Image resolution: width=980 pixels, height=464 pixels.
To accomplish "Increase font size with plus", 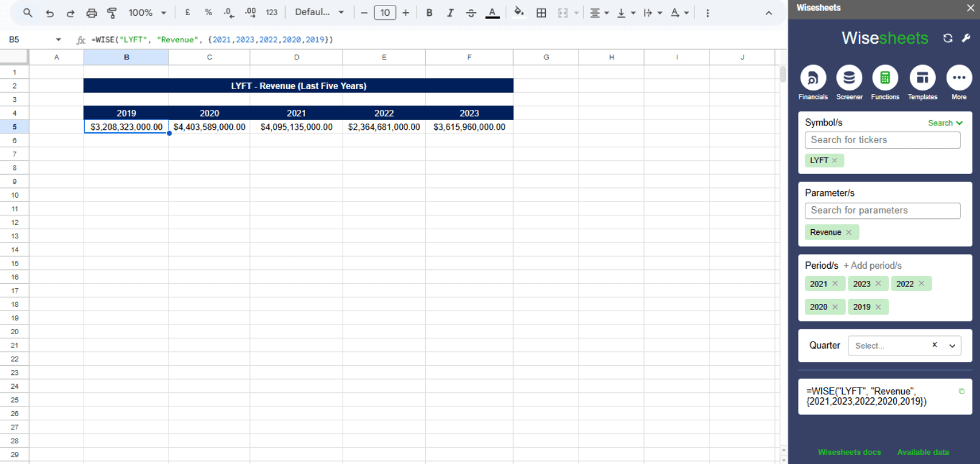I will (x=406, y=13).
